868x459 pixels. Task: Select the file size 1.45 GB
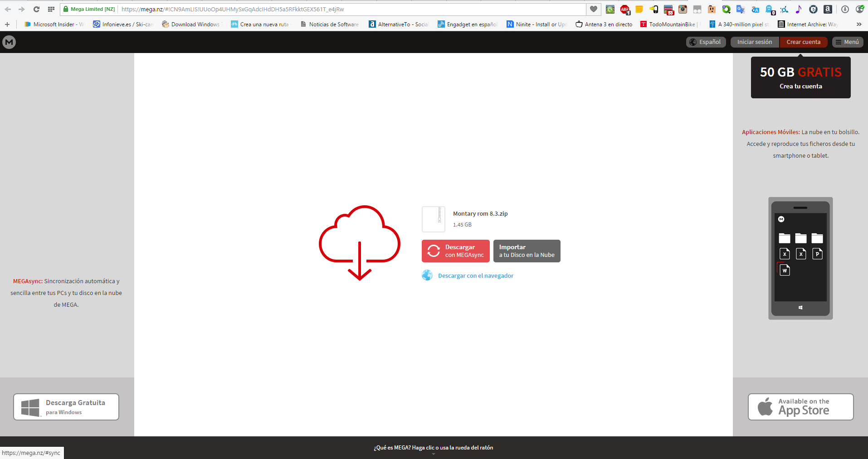pos(462,225)
